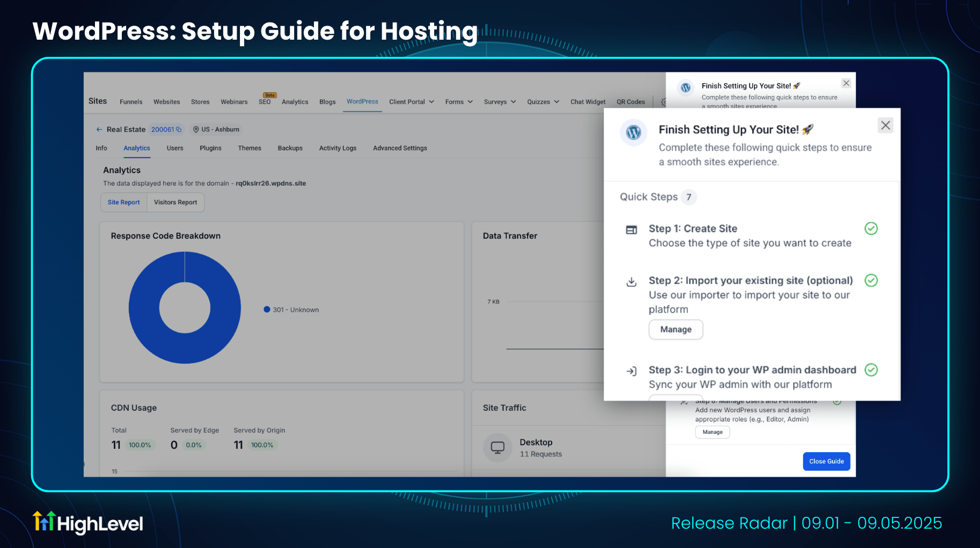Click the small Manage button above Close Guide

pyautogui.click(x=713, y=432)
